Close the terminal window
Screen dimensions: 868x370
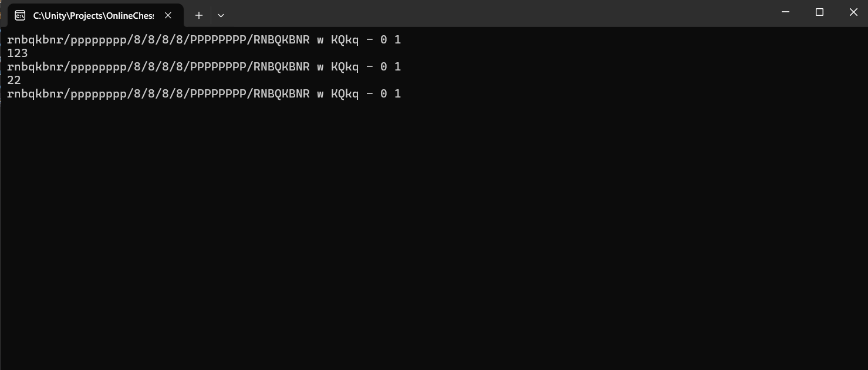pos(853,12)
